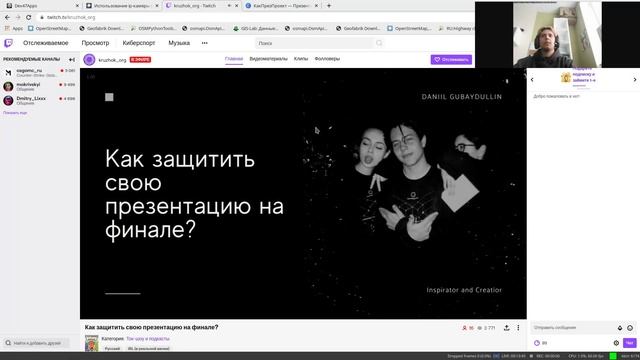Click the IRL tag below category
The image size is (640, 360).
pyautogui.click(x=149, y=349)
